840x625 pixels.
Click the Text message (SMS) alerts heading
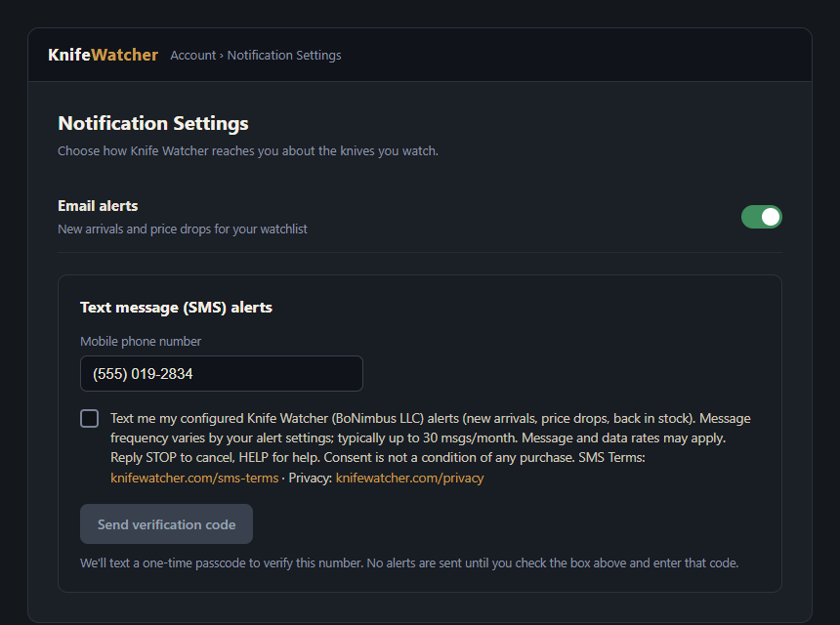click(x=176, y=308)
